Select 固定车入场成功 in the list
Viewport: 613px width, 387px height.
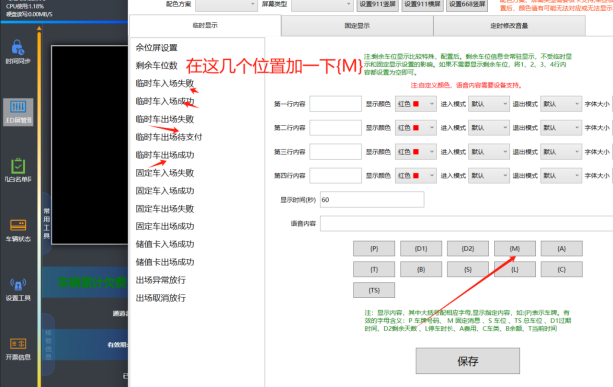[165, 191]
